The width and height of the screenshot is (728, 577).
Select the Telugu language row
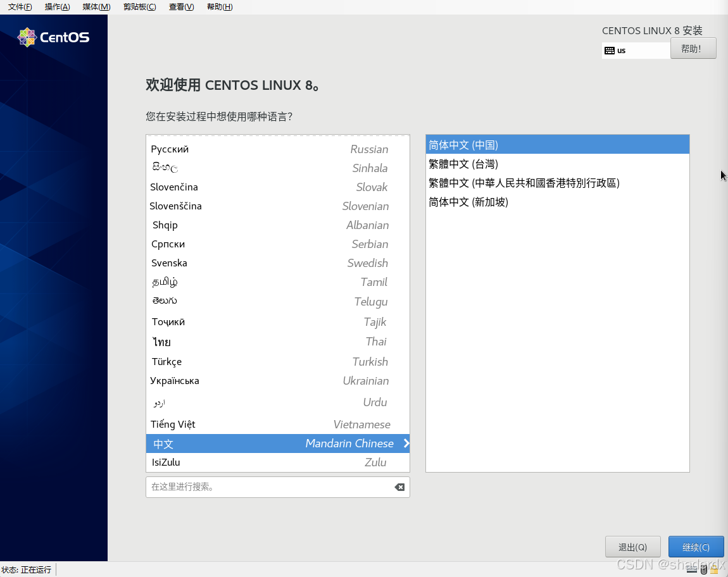(278, 301)
